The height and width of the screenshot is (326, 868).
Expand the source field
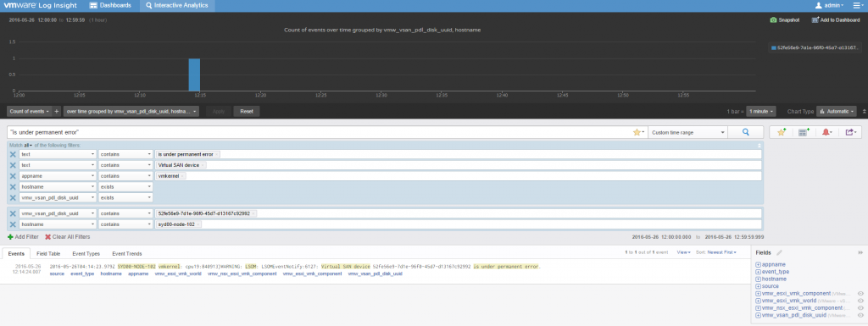758,286
